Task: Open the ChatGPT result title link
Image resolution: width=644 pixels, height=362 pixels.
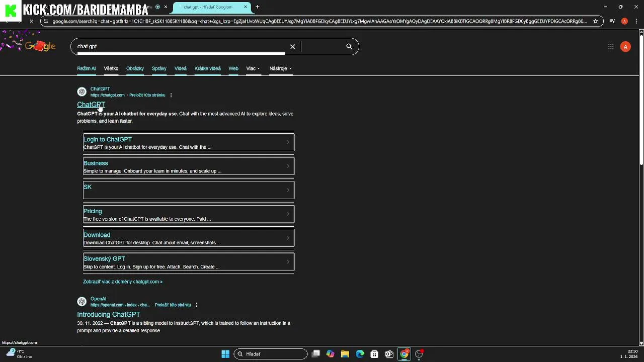Action: [91, 105]
